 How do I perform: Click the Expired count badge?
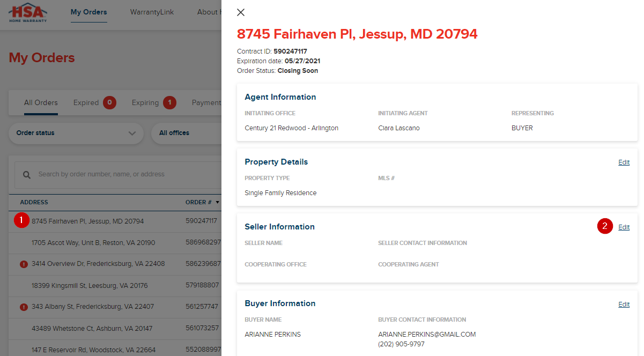(109, 102)
